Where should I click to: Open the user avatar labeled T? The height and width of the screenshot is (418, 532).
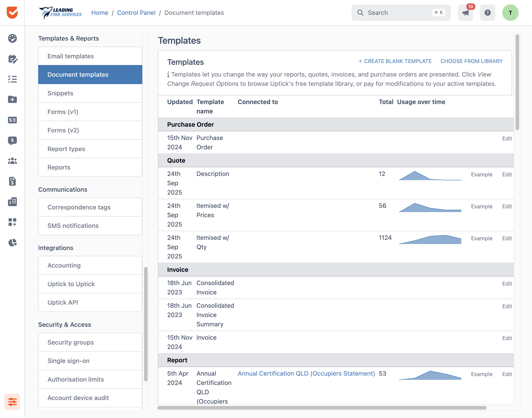510,12
